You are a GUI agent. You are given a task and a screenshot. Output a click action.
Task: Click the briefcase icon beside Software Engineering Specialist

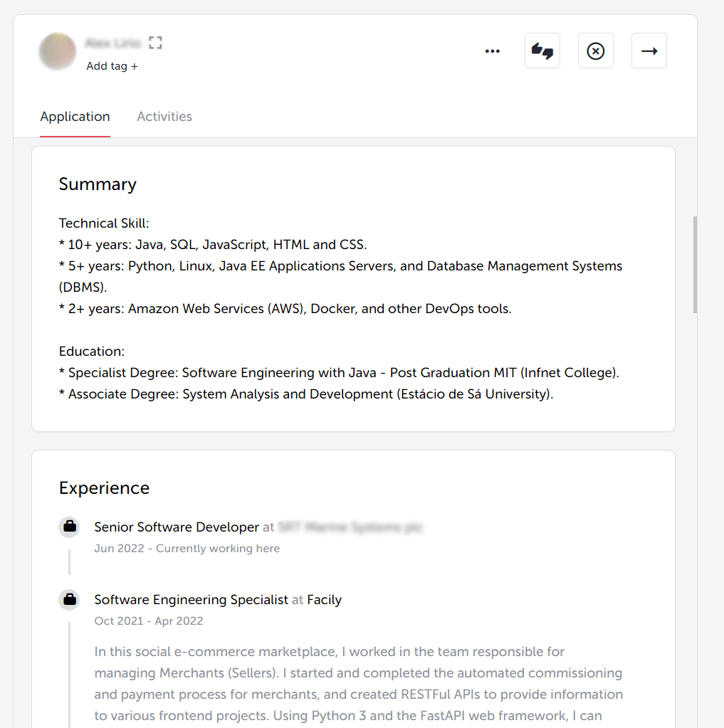pos(69,599)
